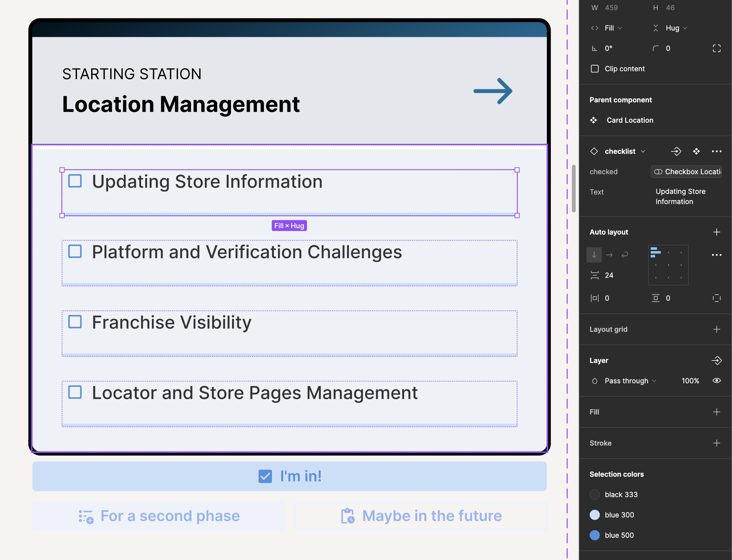Click the I'm in! button
Screen dimensions: 732x560
[289, 476]
